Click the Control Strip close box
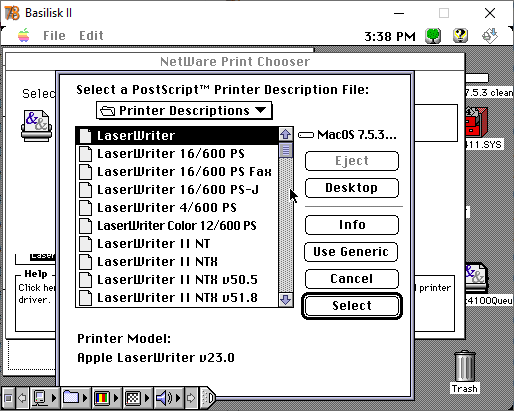This screenshot has height=411, width=514. (8, 398)
